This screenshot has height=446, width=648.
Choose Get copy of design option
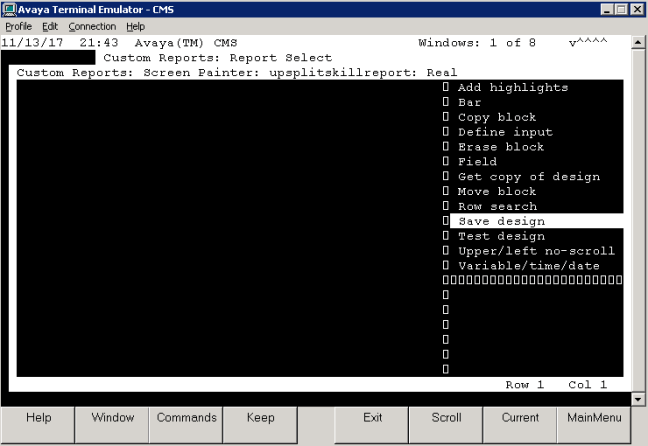(x=528, y=177)
